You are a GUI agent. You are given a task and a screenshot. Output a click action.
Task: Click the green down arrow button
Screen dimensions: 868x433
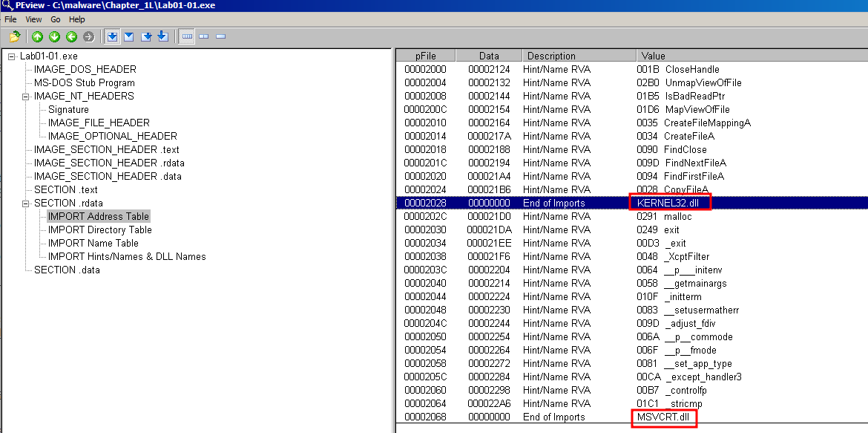(x=54, y=37)
